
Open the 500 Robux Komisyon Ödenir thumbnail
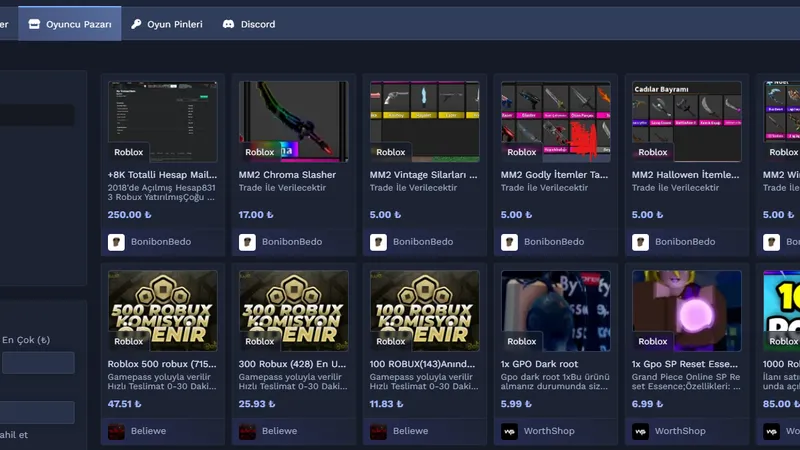click(x=162, y=308)
